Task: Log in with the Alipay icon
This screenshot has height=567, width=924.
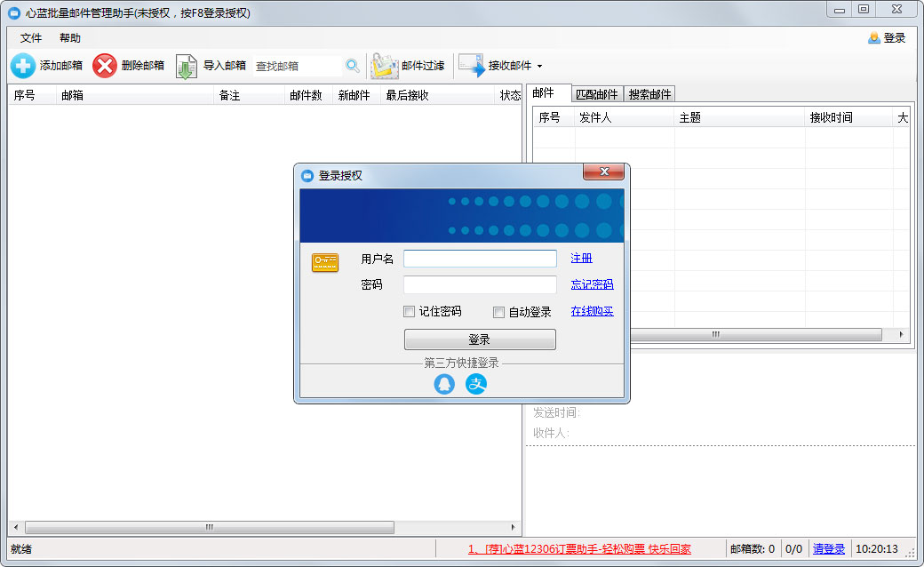Action: pyautogui.click(x=476, y=385)
